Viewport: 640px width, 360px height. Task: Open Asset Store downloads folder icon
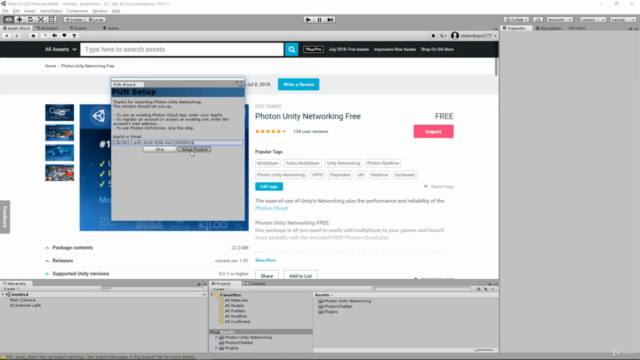click(x=54, y=36)
